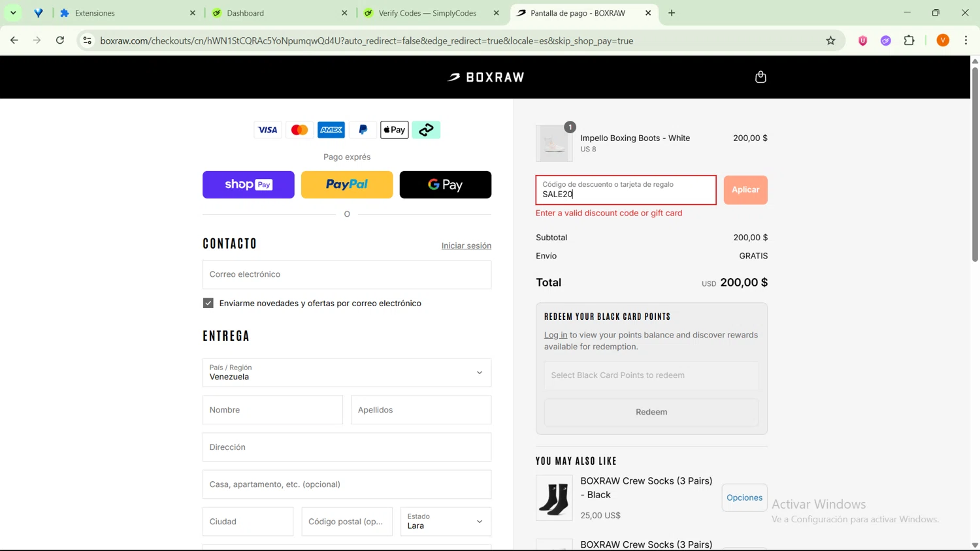The width and height of the screenshot is (980, 551).
Task: Open a new browser tab
Action: pyautogui.click(x=672, y=13)
